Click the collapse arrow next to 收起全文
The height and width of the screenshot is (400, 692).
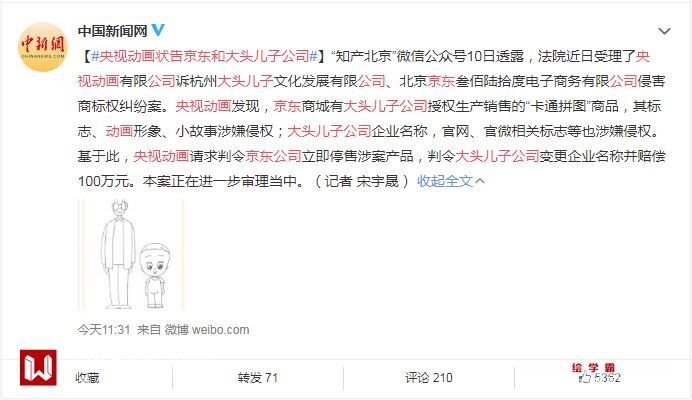click(480, 181)
